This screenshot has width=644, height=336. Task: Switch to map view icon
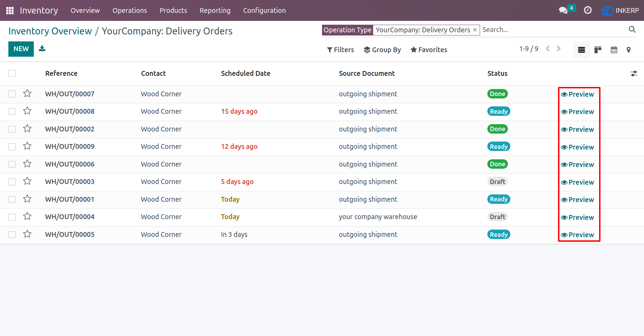(x=629, y=50)
